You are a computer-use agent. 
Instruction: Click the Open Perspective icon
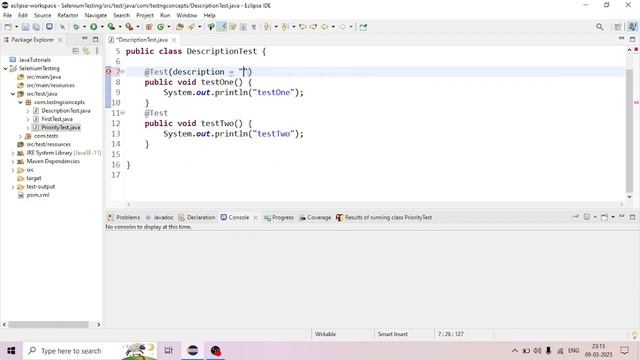(618, 27)
